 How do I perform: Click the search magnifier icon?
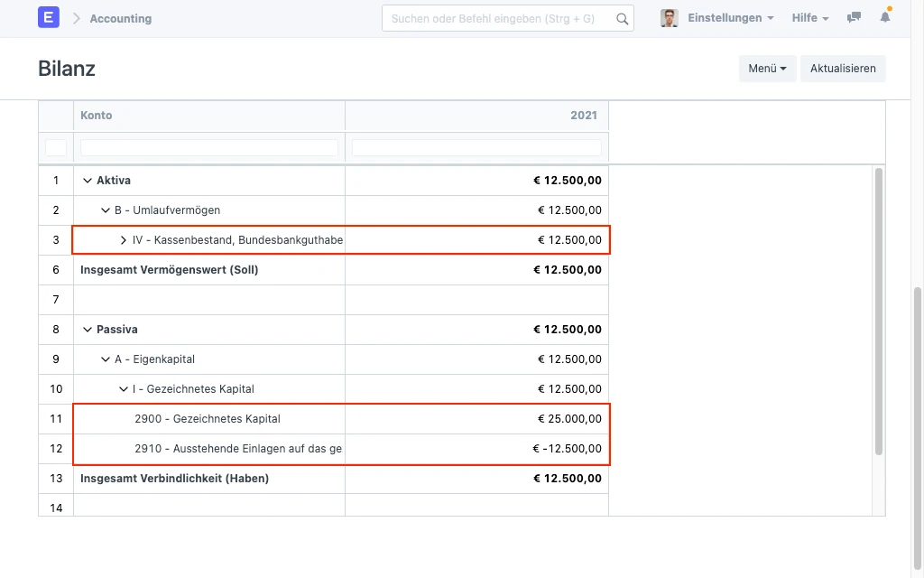point(622,19)
